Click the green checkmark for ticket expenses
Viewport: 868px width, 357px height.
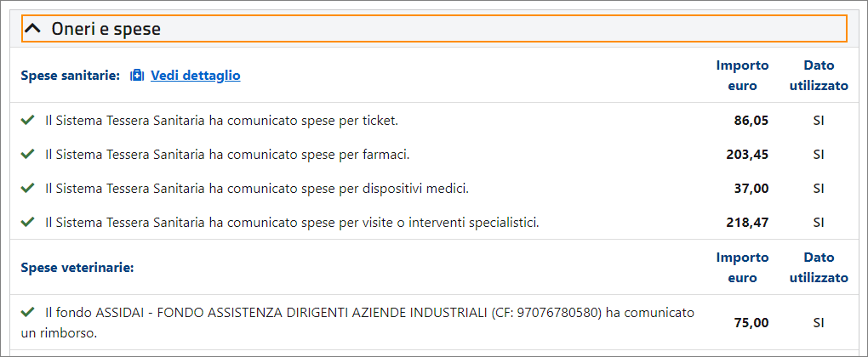(28, 121)
